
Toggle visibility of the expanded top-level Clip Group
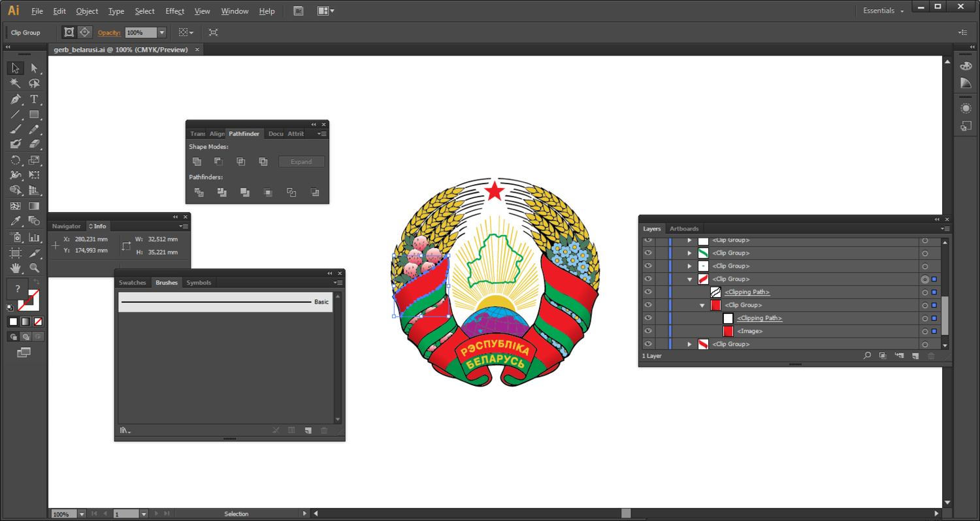point(648,279)
